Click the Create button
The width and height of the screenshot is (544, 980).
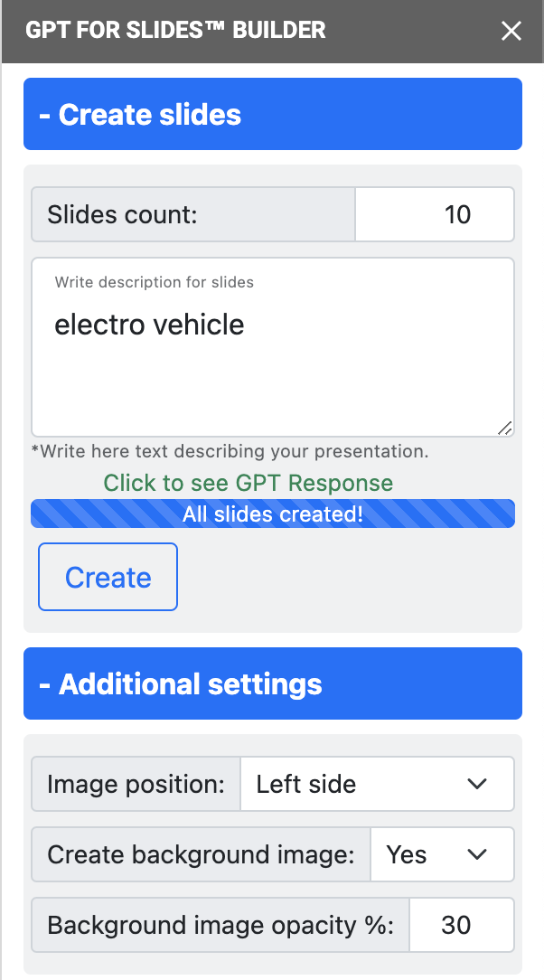click(x=108, y=577)
